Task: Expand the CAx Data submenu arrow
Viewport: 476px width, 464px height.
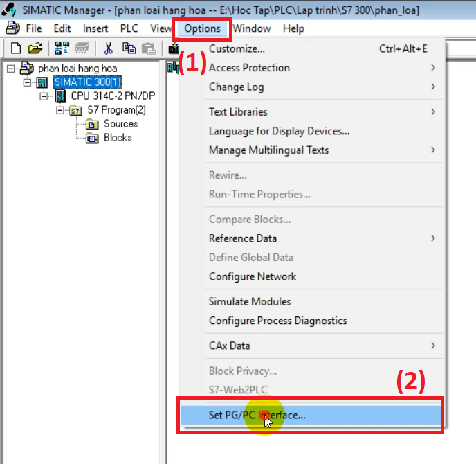Action: [x=433, y=346]
